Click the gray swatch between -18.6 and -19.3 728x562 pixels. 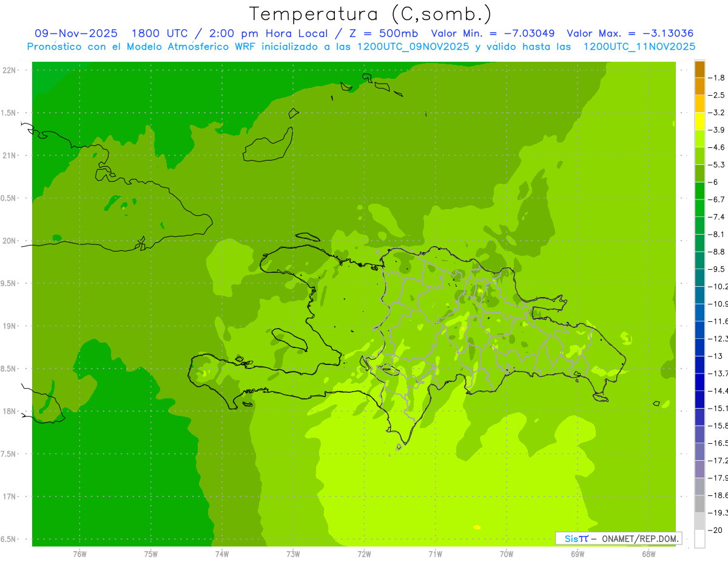point(699,504)
